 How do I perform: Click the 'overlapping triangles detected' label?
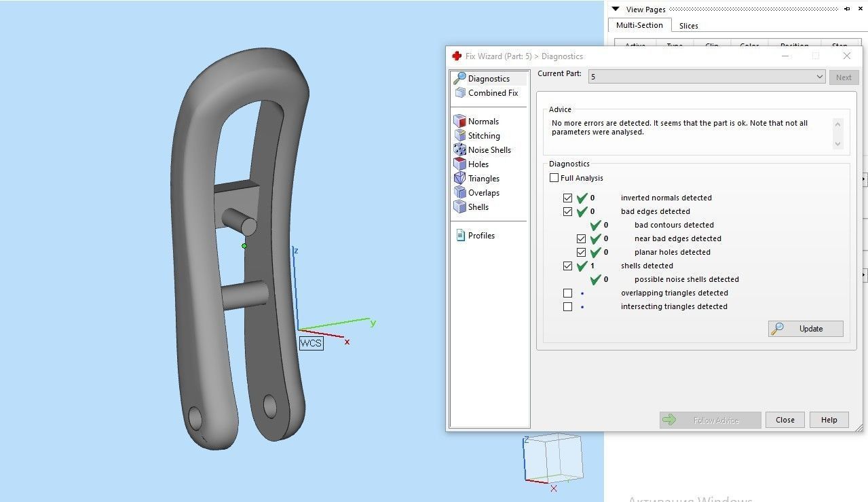click(675, 293)
